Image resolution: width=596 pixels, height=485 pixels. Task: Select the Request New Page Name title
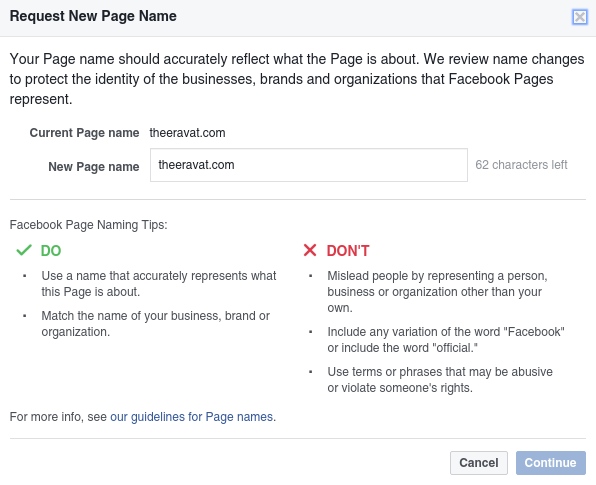coord(93,16)
